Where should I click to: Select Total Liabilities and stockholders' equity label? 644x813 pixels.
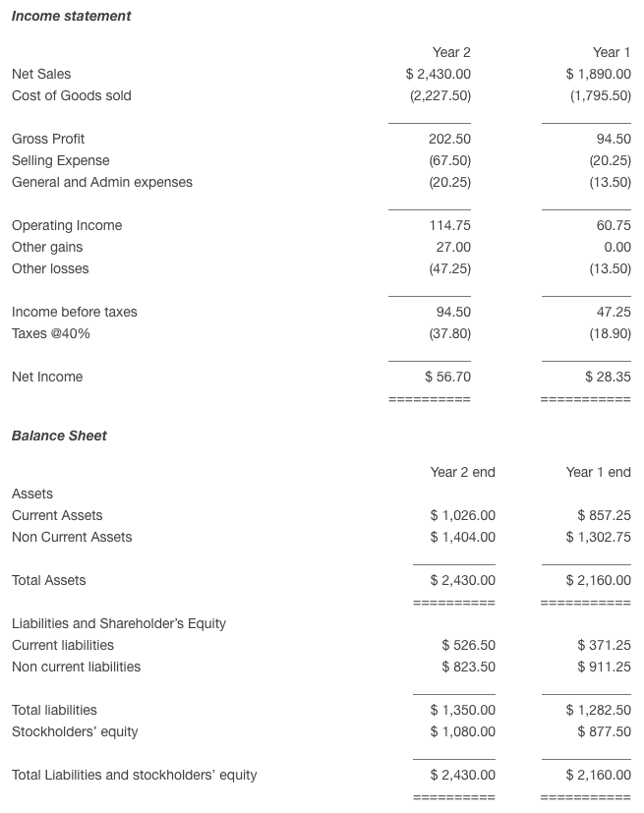click(135, 775)
